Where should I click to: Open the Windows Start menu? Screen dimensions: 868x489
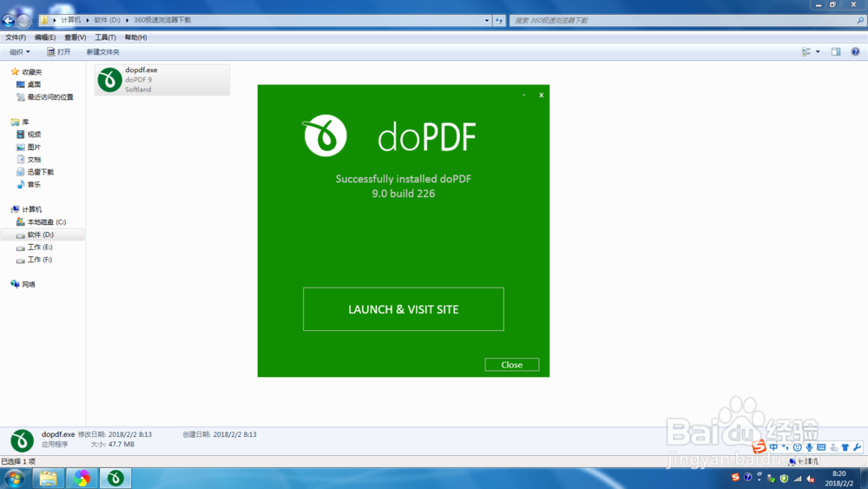[15, 478]
